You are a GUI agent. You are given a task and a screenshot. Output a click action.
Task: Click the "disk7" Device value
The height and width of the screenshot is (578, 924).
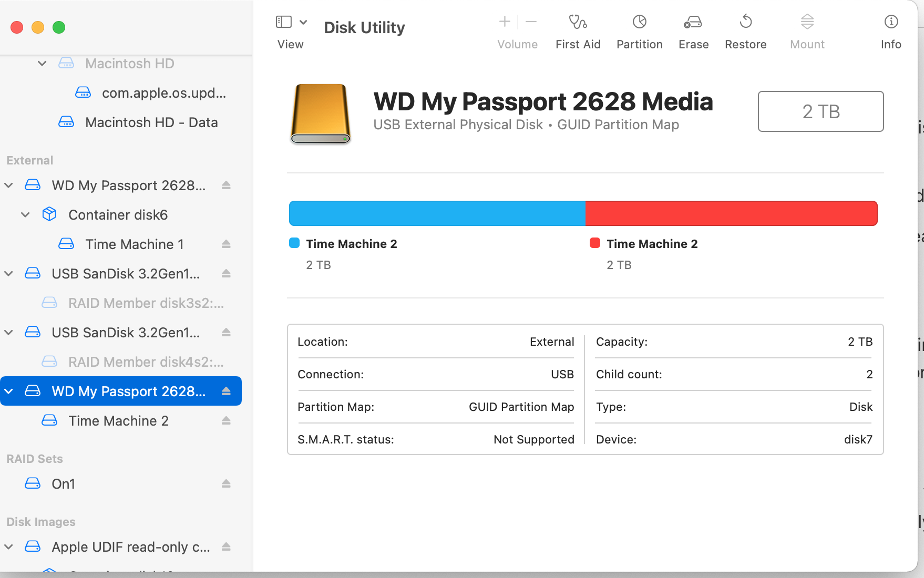858,439
